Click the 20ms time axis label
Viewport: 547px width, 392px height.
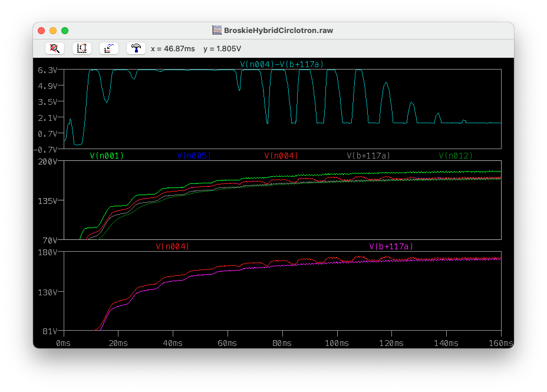click(118, 344)
